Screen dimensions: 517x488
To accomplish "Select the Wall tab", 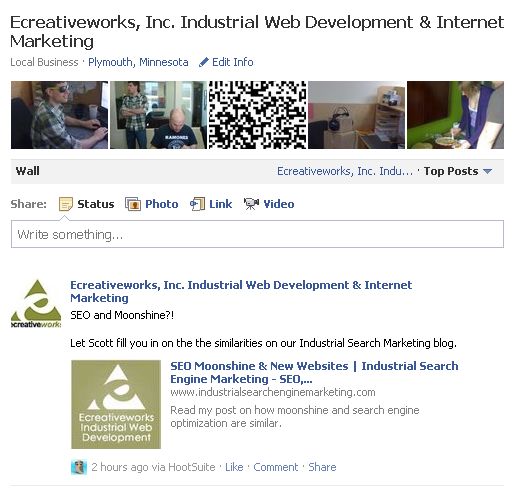I will pos(28,171).
